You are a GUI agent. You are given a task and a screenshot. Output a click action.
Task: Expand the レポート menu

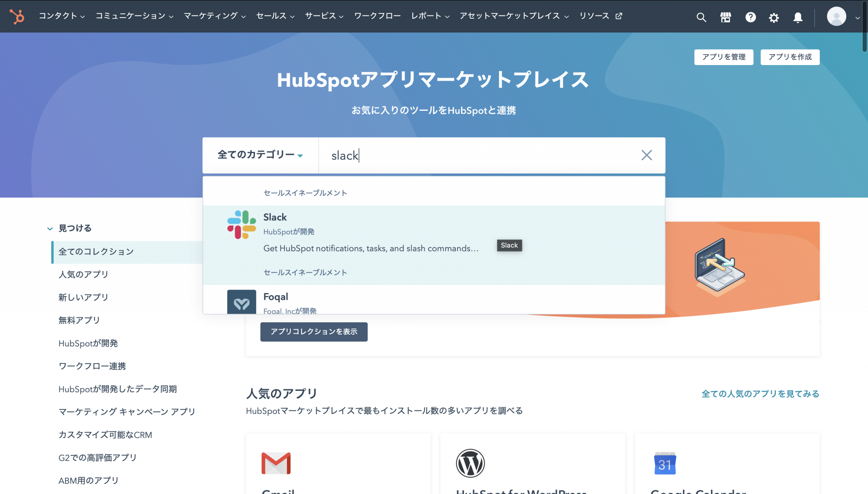coord(430,16)
